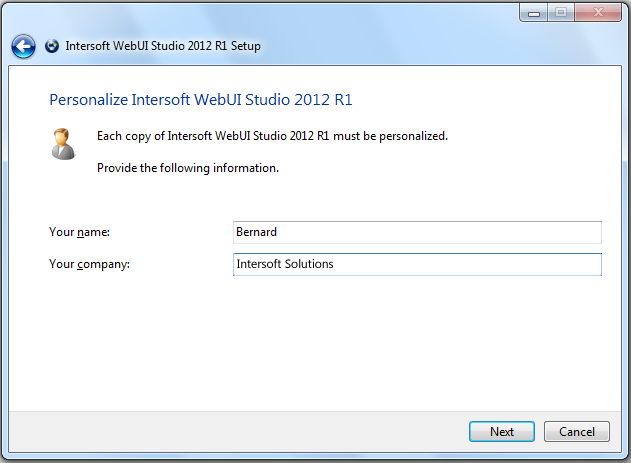The image size is (631, 463).
Task: Click the word Bernard in name field
Action: pyautogui.click(x=256, y=232)
